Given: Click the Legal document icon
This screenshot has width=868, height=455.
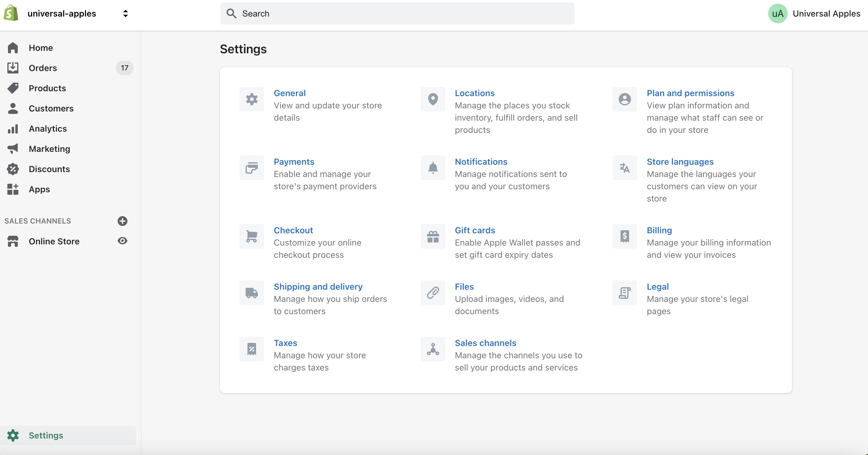Looking at the screenshot, I should coord(625,293).
